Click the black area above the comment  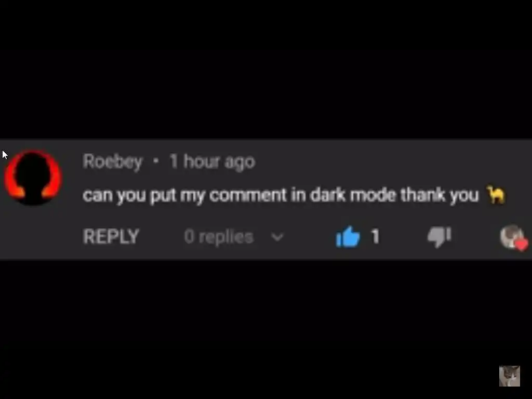pyautogui.click(x=266, y=69)
